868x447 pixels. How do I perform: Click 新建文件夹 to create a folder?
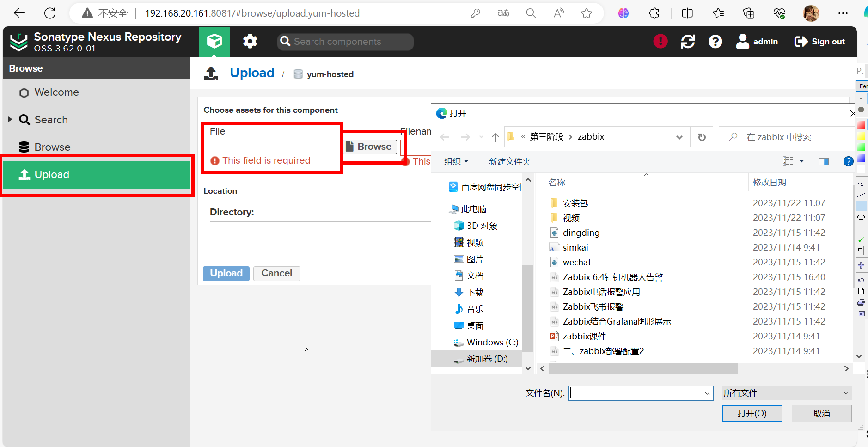pyautogui.click(x=509, y=161)
